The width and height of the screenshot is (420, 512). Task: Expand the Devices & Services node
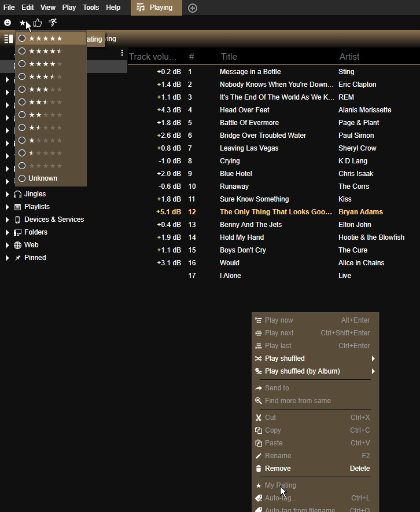click(7, 220)
